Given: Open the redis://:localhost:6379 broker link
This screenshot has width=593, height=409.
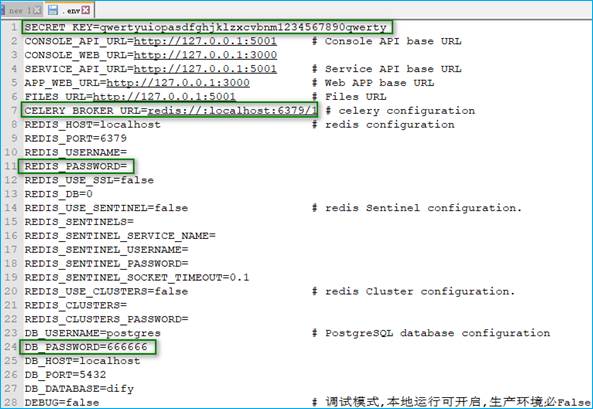Looking at the screenshot, I should pyautogui.click(x=232, y=110).
